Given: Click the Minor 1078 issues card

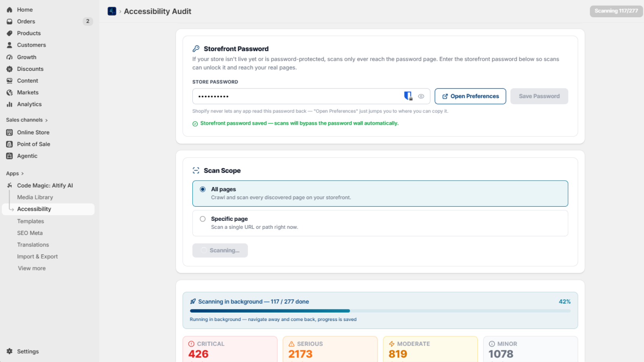Looking at the screenshot, I should click(530, 349).
